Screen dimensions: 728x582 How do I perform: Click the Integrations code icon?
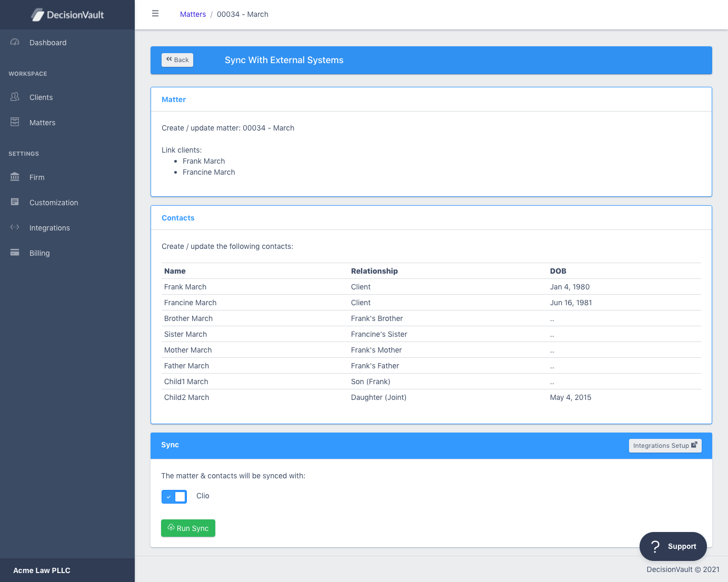pyautogui.click(x=15, y=227)
